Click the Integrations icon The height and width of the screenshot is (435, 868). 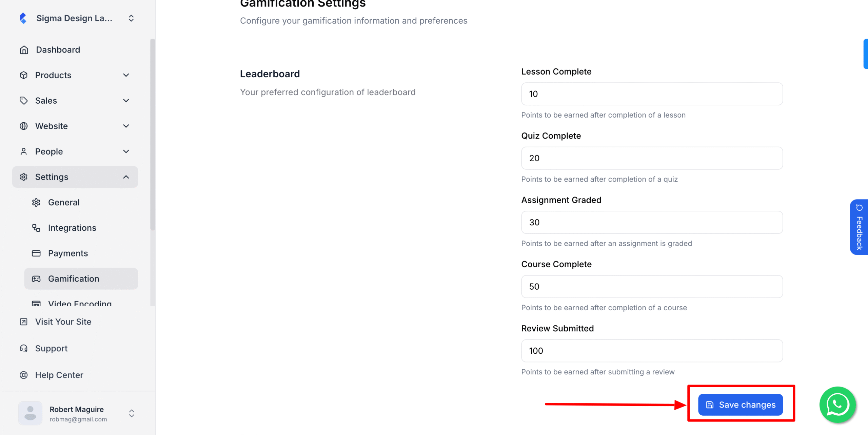(x=36, y=228)
